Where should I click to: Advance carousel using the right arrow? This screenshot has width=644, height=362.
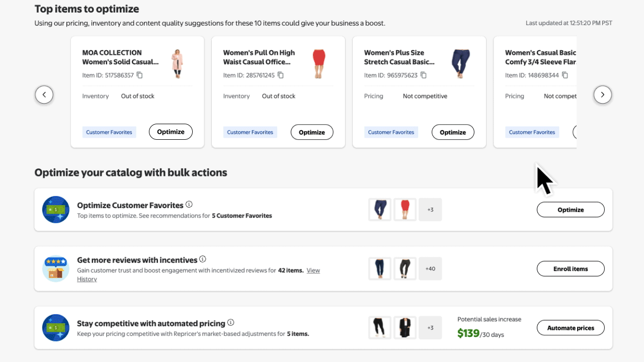[603, 95]
